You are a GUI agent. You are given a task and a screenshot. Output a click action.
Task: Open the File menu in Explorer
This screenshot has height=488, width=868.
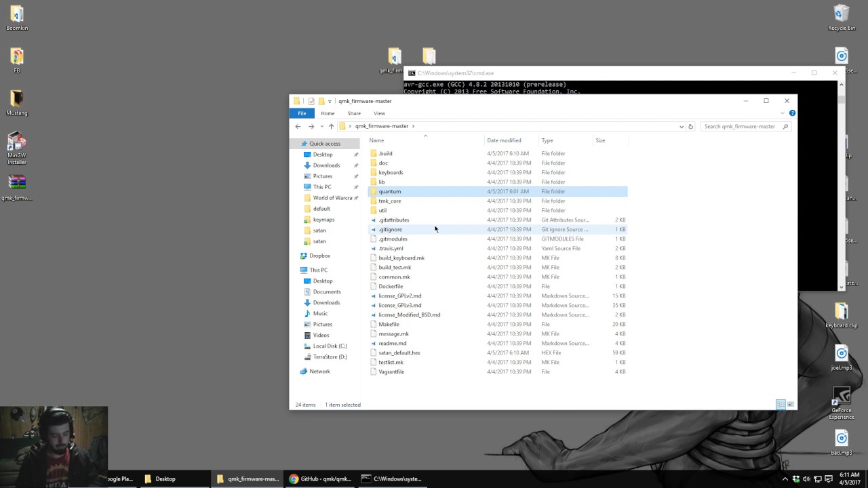302,113
